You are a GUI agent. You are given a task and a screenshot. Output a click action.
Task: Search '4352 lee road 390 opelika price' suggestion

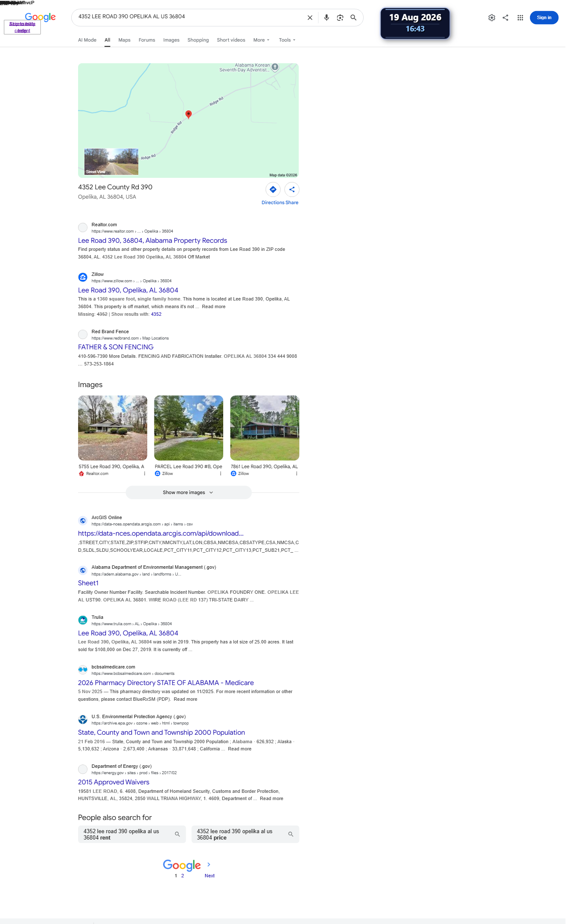(x=245, y=834)
